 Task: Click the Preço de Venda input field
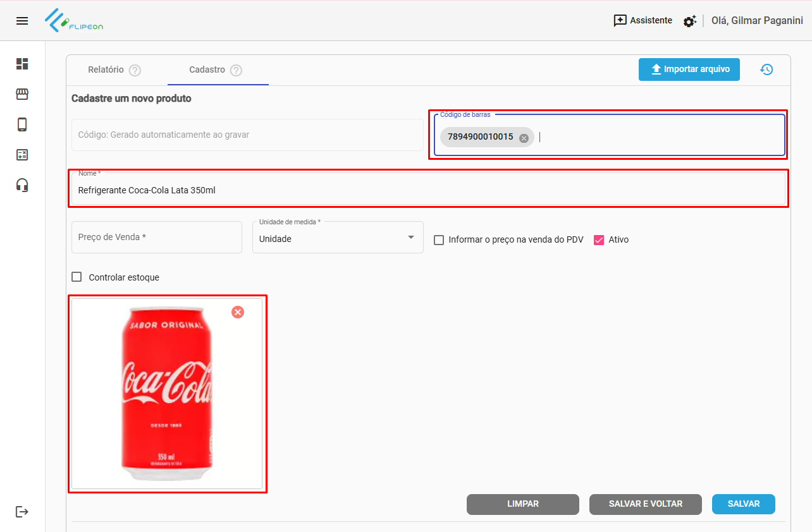click(156, 238)
